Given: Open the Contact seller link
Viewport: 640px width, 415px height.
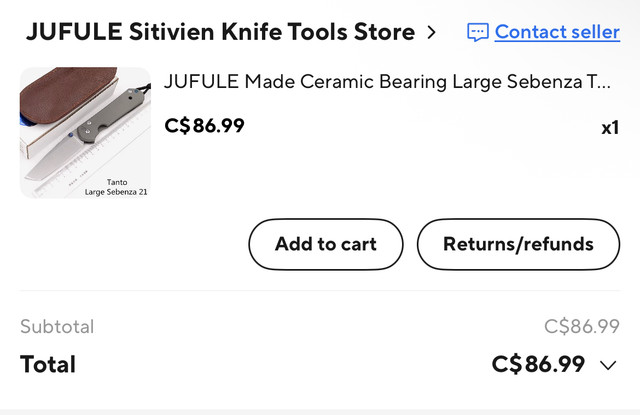Looking at the screenshot, I should click(557, 32).
